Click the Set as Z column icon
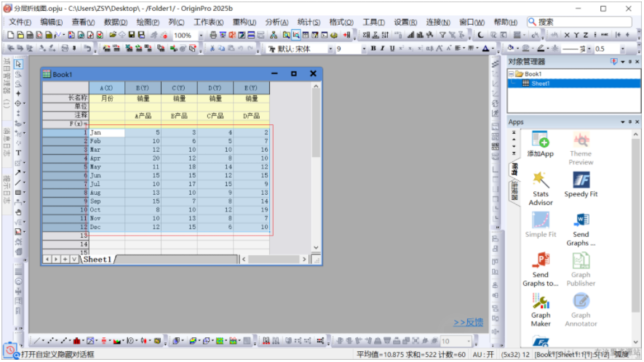The width and height of the screenshot is (644, 362). coord(586,36)
